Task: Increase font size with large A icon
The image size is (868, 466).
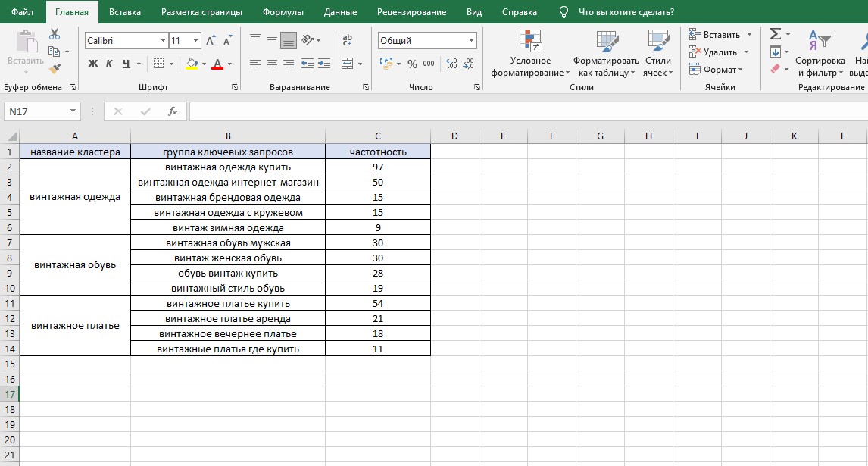Action: click(x=211, y=40)
